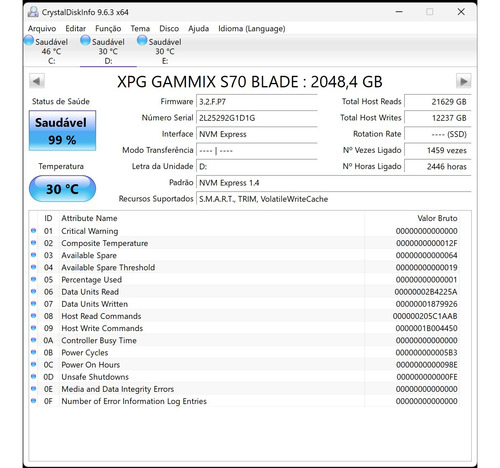The image size is (500, 468).
Task: Open the Disco menu
Action: [169, 29]
